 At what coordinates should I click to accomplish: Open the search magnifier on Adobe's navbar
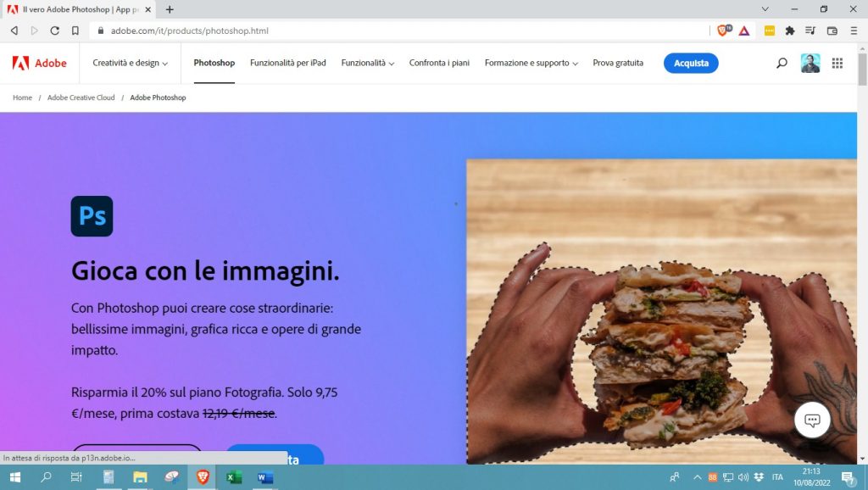(x=782, y=64)
